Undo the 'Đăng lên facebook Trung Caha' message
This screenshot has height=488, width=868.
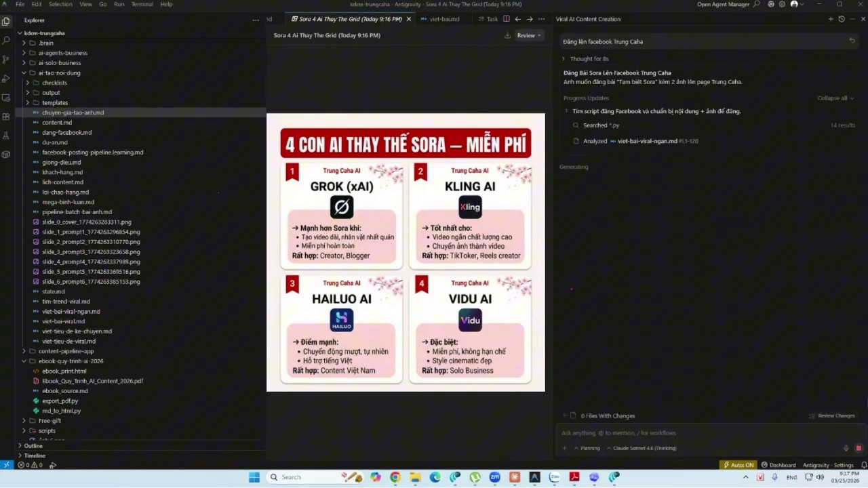click(852, 41)
